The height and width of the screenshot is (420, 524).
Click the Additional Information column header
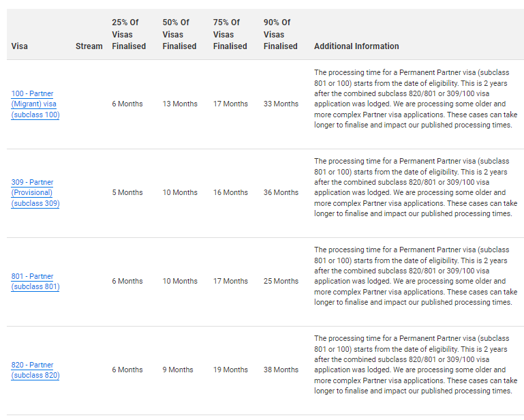pos(356,46)
